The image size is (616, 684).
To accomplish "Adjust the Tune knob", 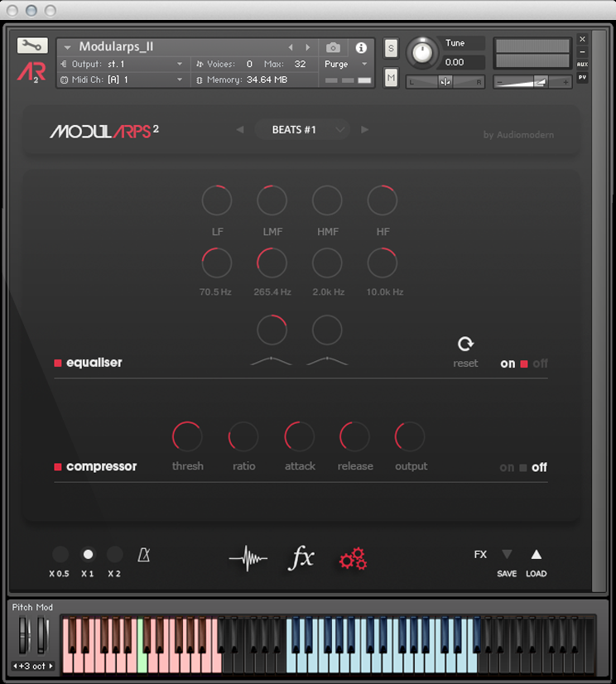I will [422, 53].
